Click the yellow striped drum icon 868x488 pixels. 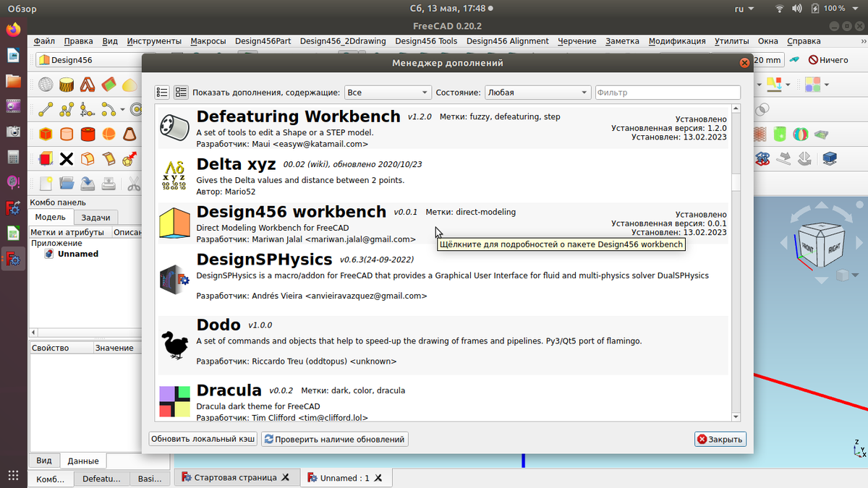[67, 85]
